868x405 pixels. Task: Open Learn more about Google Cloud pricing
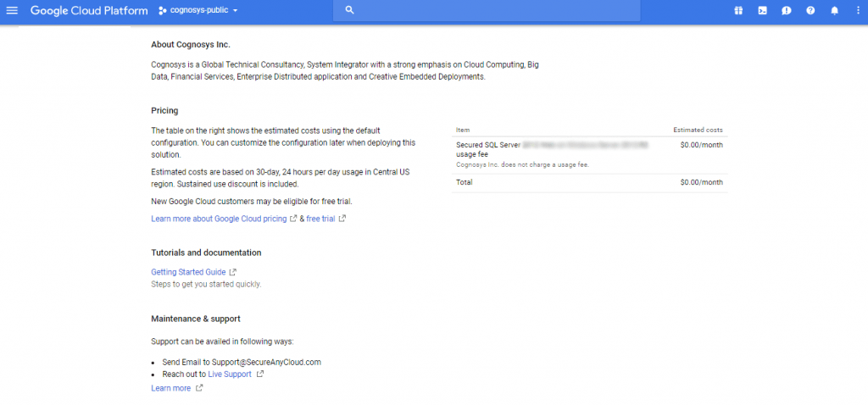[x=219, y=219]
